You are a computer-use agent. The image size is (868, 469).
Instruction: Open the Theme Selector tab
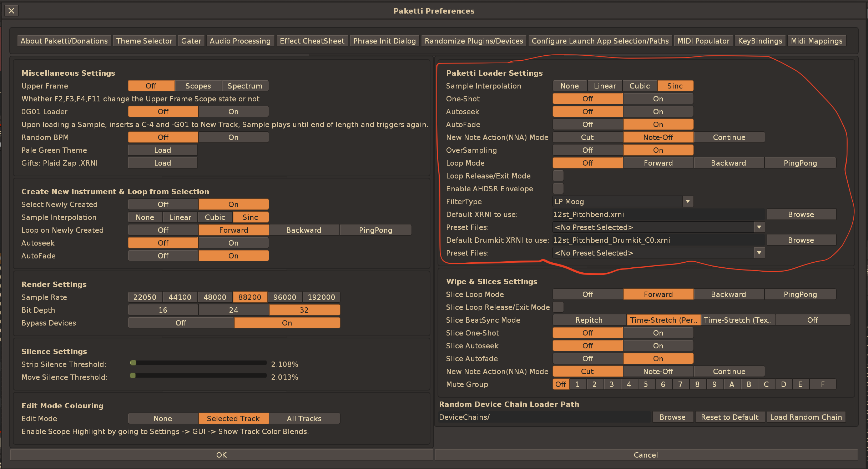[144, 41]
